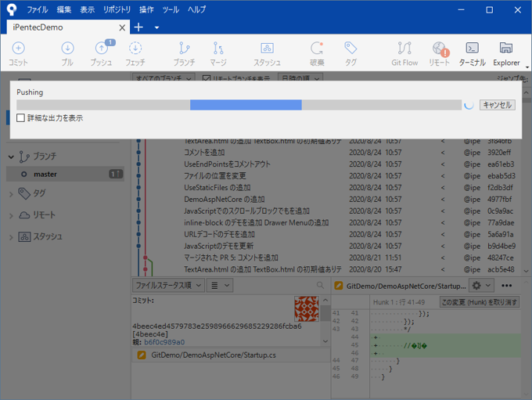
Task: Open the tab list dropdown arrow
Action: pos(156,27)
